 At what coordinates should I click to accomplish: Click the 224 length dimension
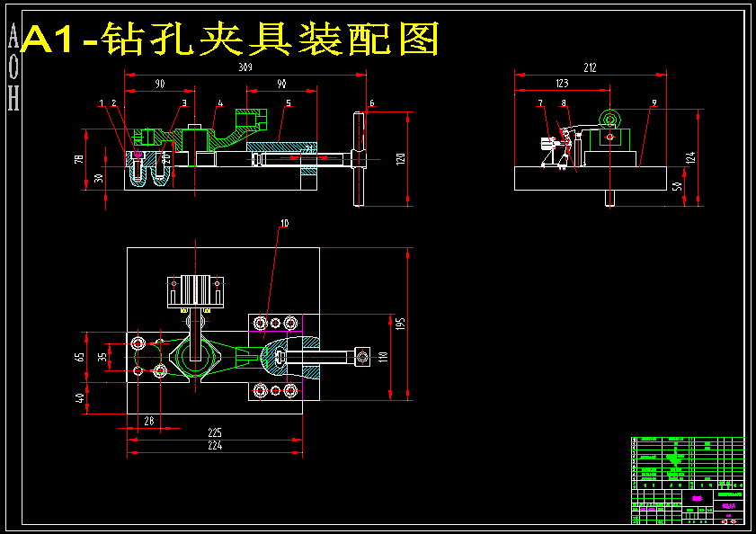point(215,446)
